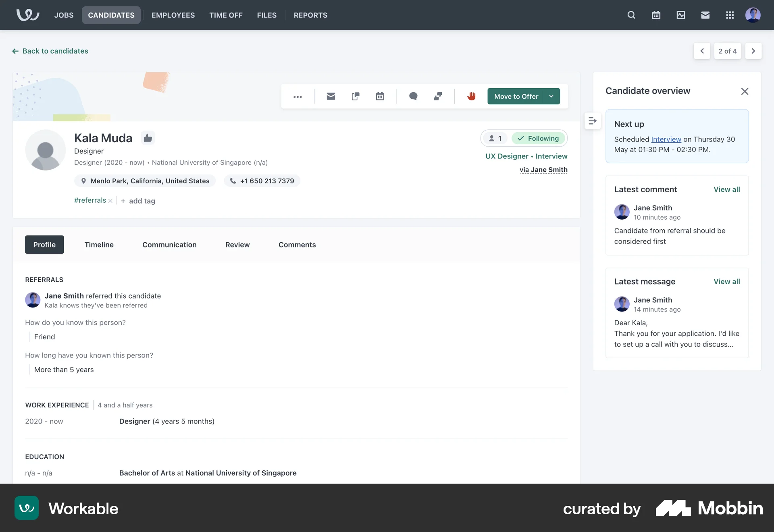Open the scheduled Interview link

(x=666, y=139)
